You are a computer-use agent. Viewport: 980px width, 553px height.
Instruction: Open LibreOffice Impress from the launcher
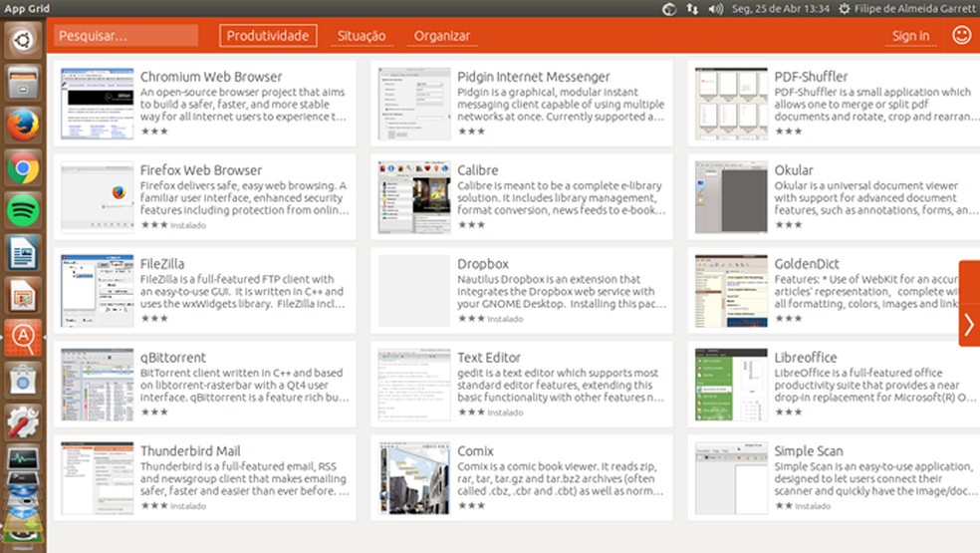point(23,296)
